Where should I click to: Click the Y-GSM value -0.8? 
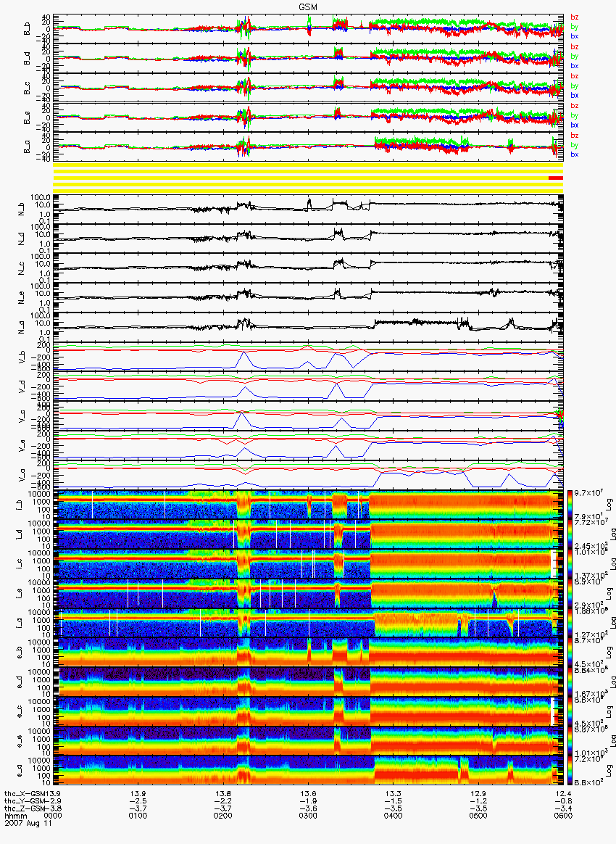point(563,801)
